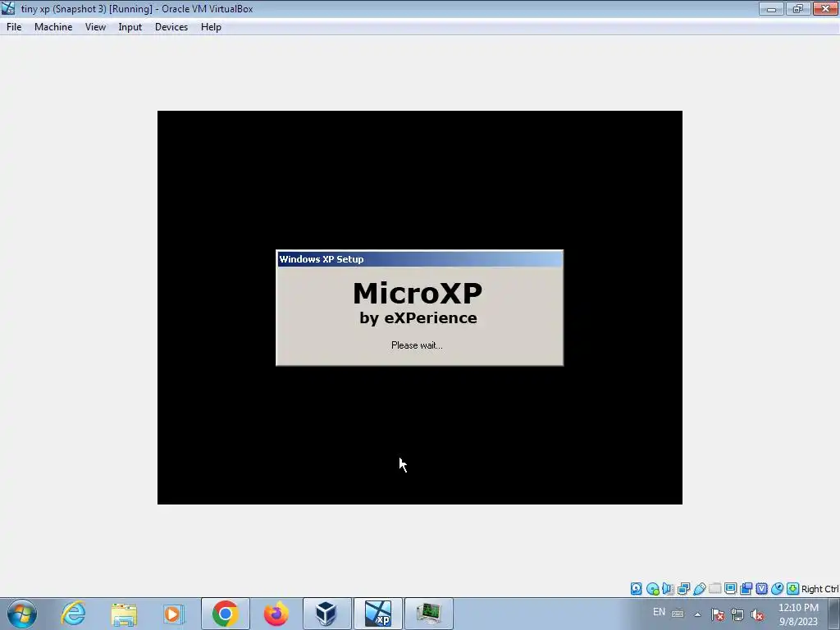This screenshot has width=840, height=630.
Task: Open the monitor program taskbar button
Action: (428, 614)
